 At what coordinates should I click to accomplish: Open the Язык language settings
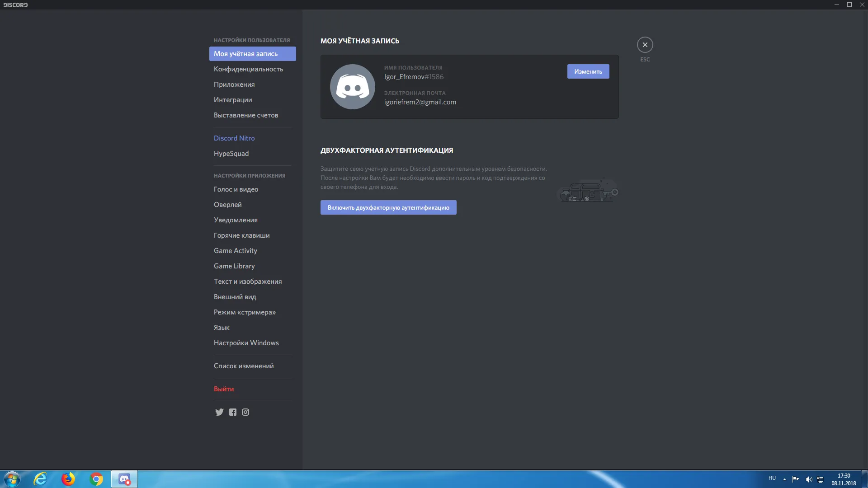pyautogui.click(x=222, y=328)
